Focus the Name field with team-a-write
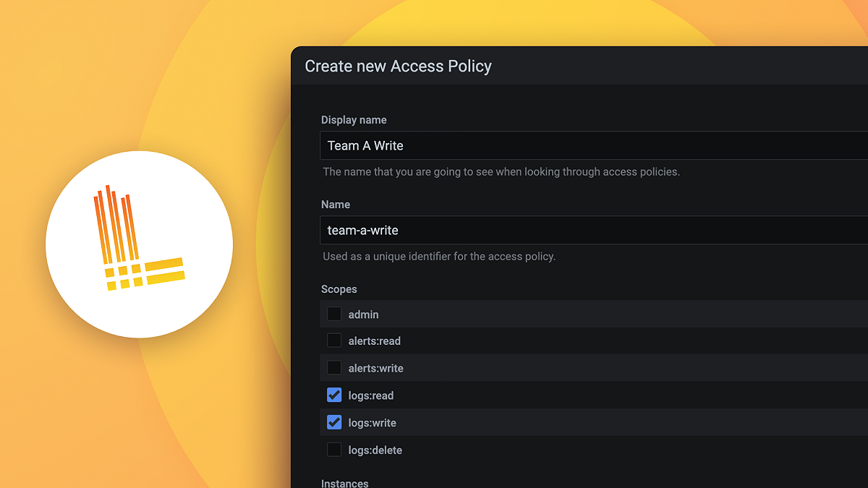The width and height of the screenshot is (868, 488). coord(594,230)
